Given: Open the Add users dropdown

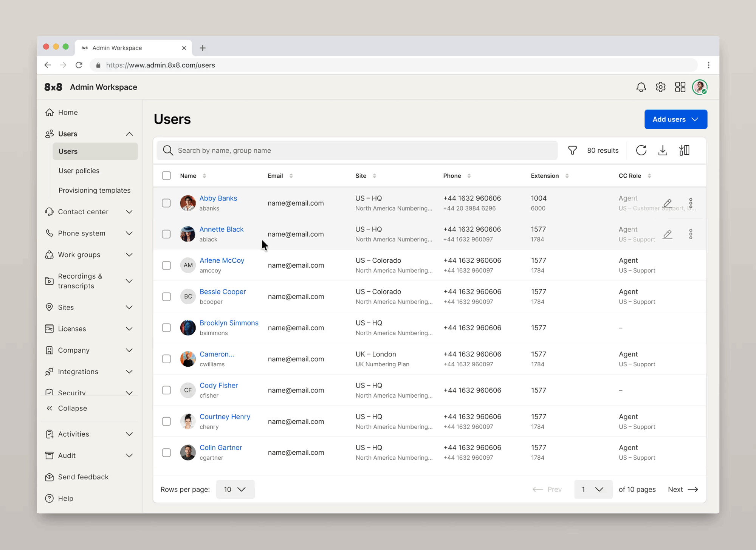Looking at the screenshot, I should (675, 119).
